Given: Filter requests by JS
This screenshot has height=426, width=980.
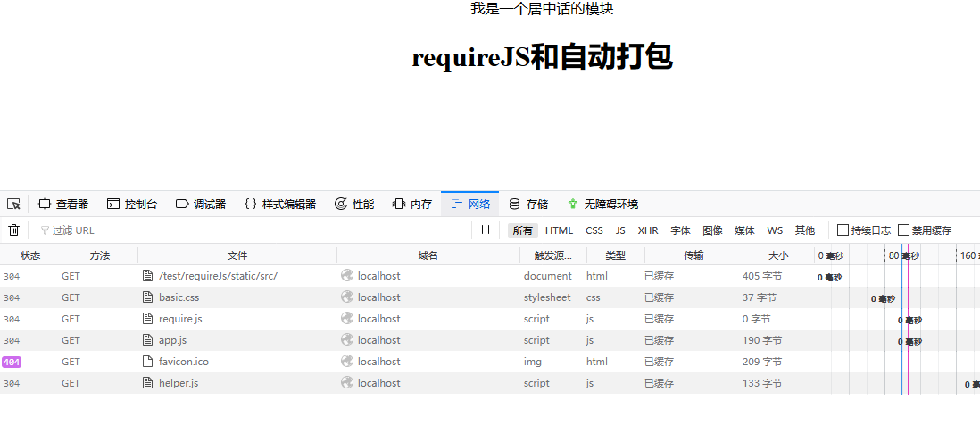Looking at the screenshot, I should pos(620,230).
